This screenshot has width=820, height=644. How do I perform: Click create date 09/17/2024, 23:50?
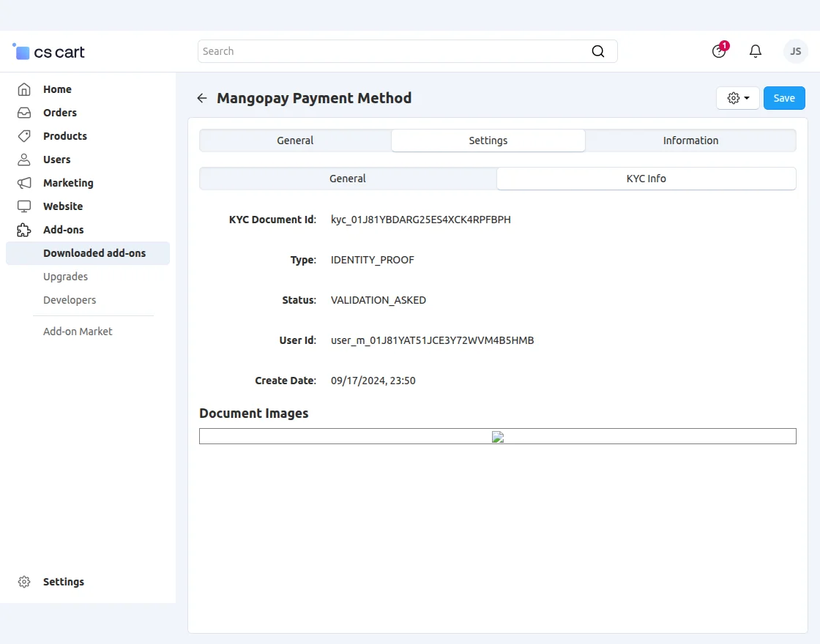(373, 381)
